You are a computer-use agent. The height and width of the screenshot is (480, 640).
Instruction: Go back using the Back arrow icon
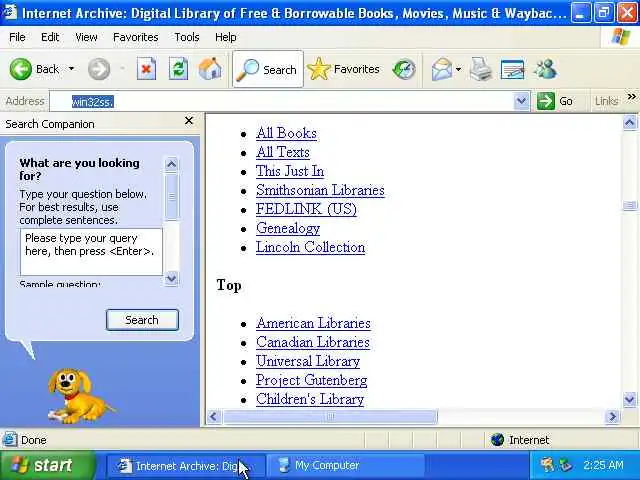(20, 69)
